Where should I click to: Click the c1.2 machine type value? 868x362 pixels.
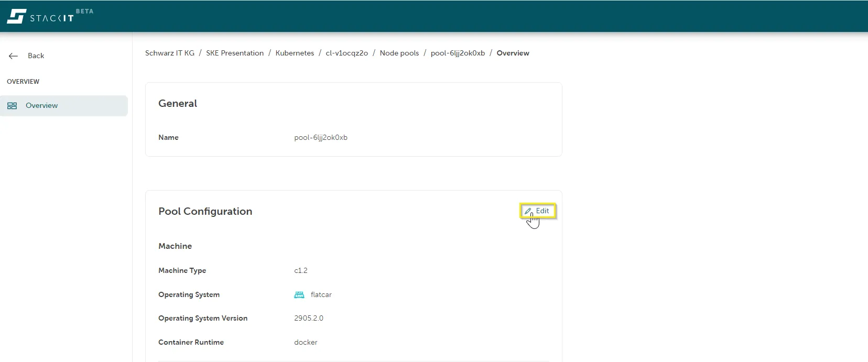coord(301,271)
